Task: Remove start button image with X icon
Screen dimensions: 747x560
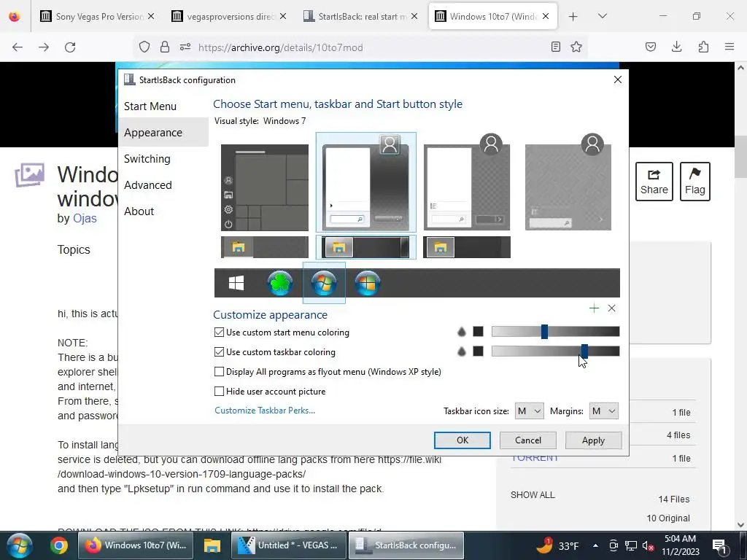Action: 612,308
